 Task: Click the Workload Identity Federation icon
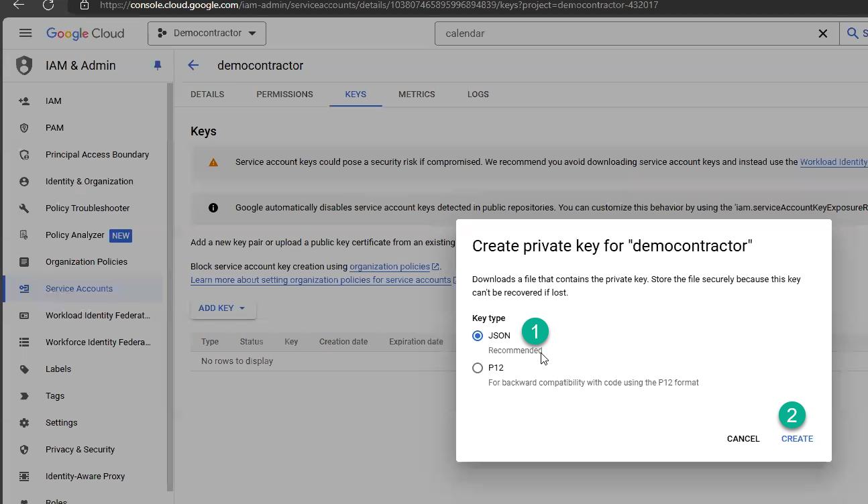(x=24, y=316)
